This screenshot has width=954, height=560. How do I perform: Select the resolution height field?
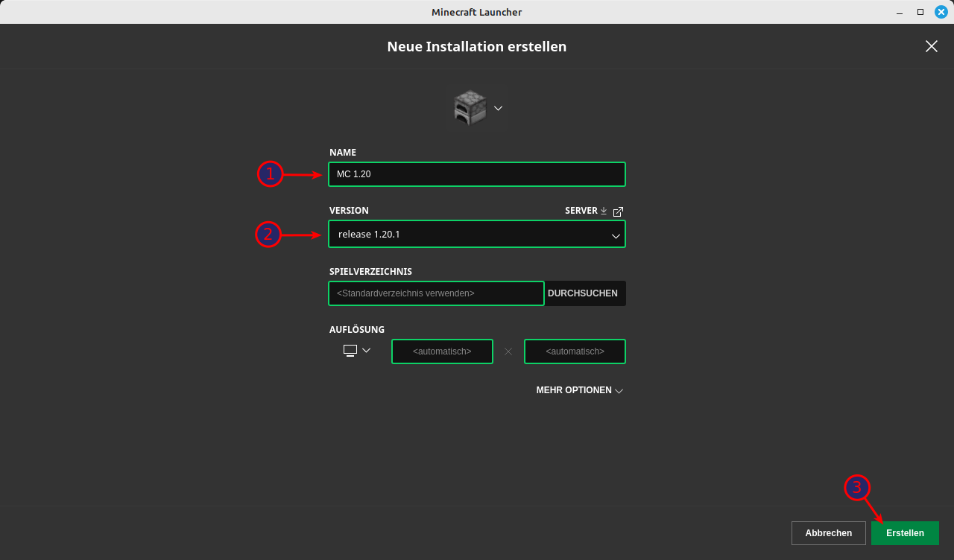[x=575, y=351]
